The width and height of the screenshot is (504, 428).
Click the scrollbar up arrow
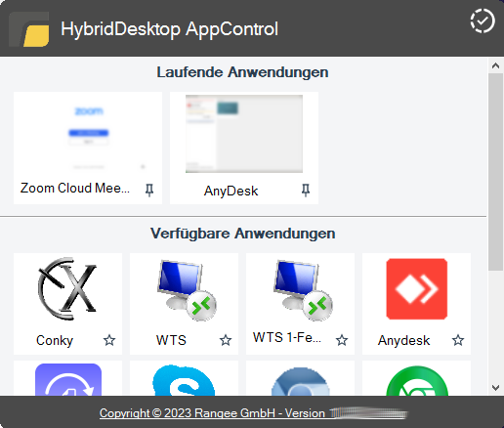click(495, 65)
